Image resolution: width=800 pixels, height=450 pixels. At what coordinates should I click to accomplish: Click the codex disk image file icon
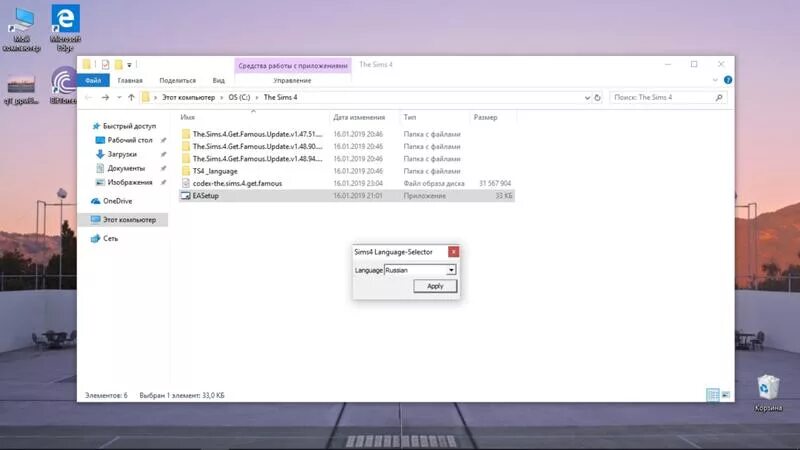(x=186, y=183)
